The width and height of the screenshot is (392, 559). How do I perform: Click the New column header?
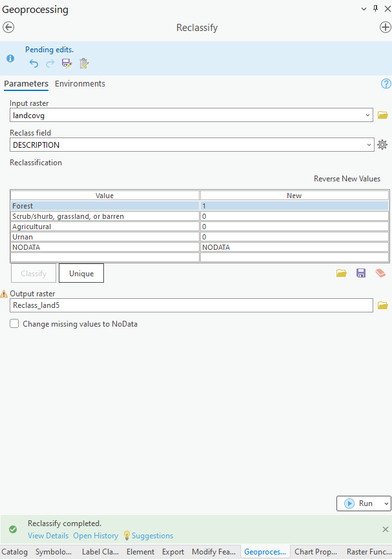(294, 196)
